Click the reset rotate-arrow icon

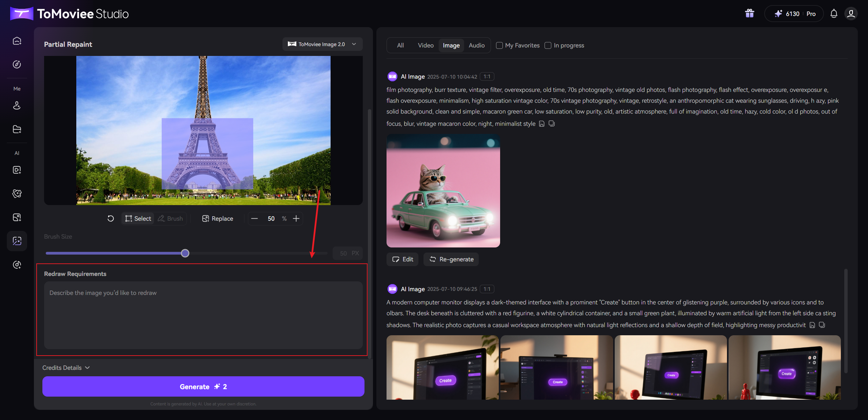pos(111,219)
